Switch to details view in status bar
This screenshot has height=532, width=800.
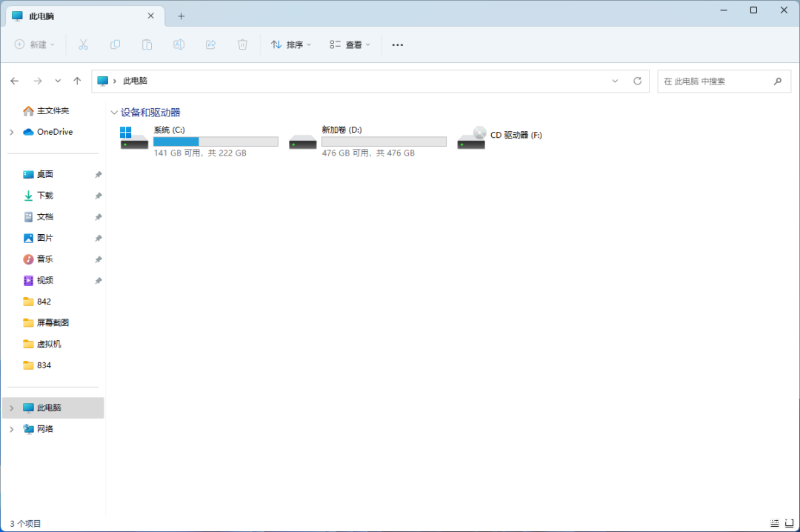coord(775,523)
